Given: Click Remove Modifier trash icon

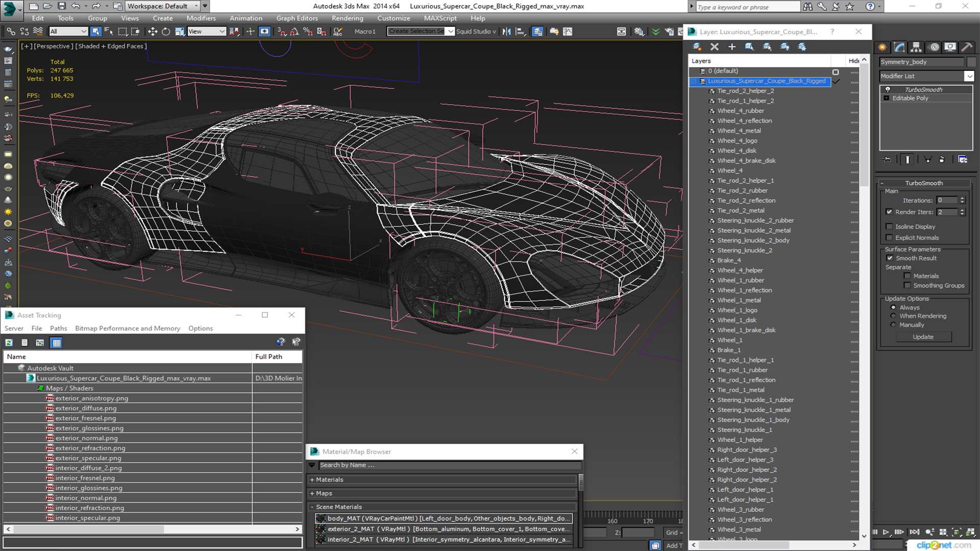Looking at the screenshot, I should point(942,160).
